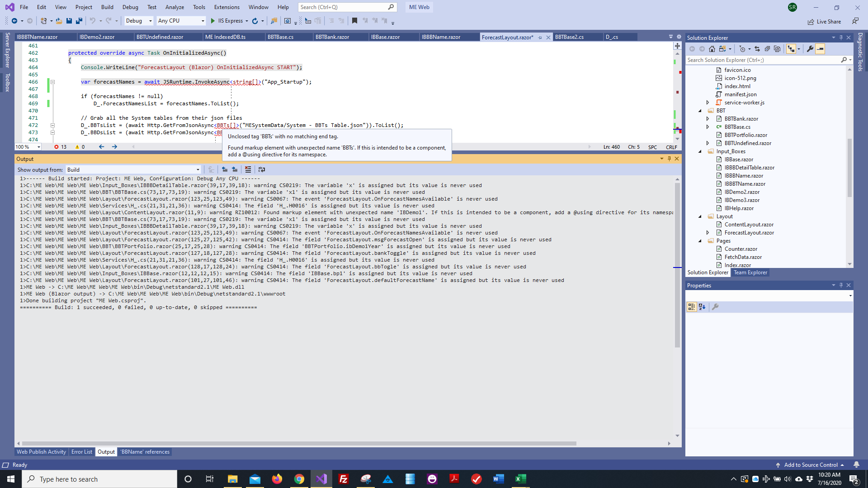Click the Live Share button
This screenshot has height=488, width=868.
point(825,21)
